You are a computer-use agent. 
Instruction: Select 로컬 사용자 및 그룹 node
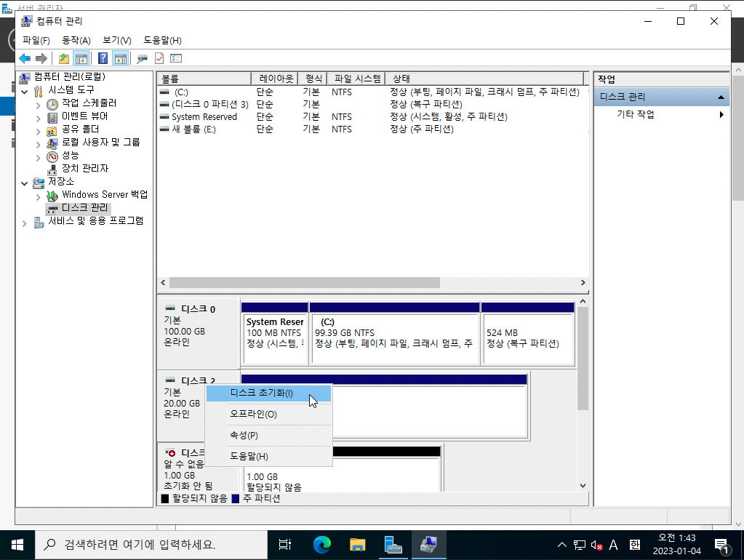100,142
